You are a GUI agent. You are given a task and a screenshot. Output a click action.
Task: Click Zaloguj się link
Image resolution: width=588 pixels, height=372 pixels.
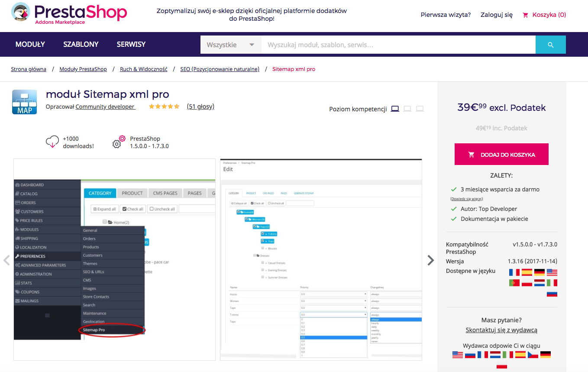[497, 15]
